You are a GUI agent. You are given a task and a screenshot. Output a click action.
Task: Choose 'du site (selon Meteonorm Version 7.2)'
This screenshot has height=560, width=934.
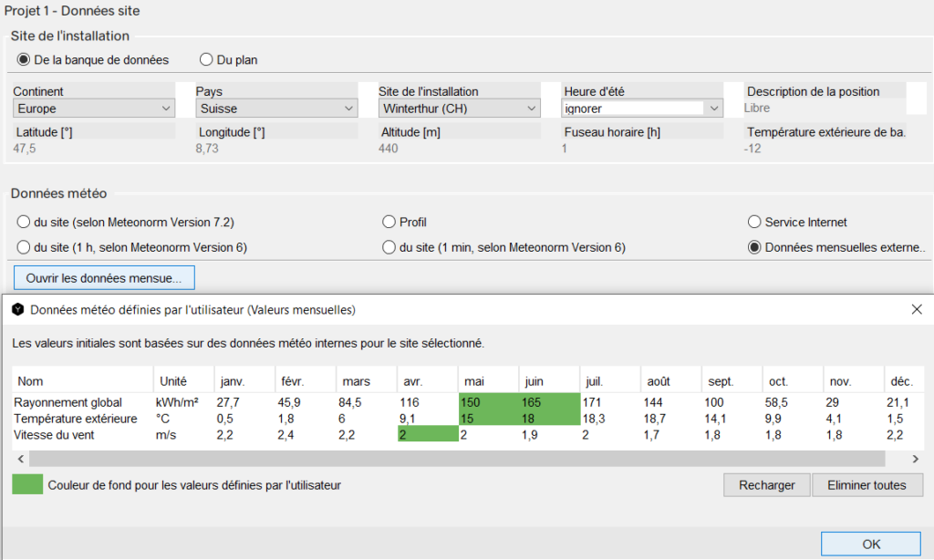click(24, 222)
